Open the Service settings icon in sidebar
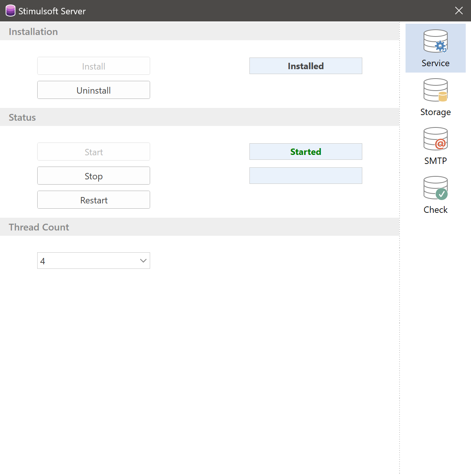The image size is (471, 476). tap(435, 41)
